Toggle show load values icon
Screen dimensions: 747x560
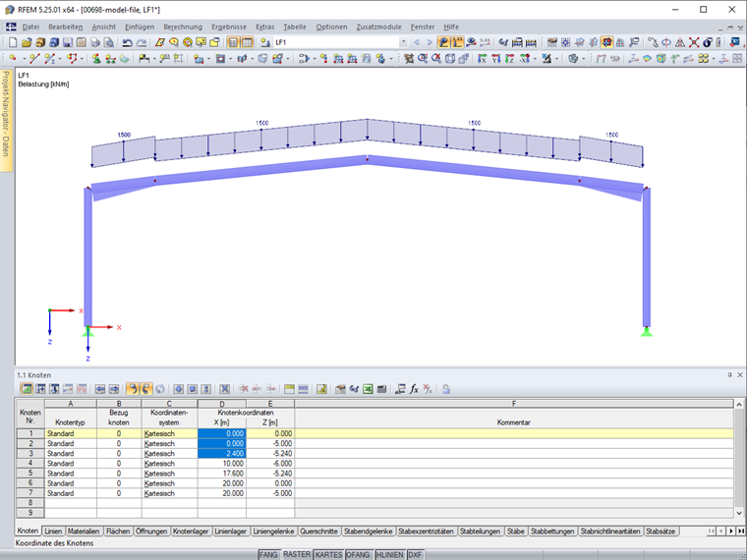click(457, 42)
